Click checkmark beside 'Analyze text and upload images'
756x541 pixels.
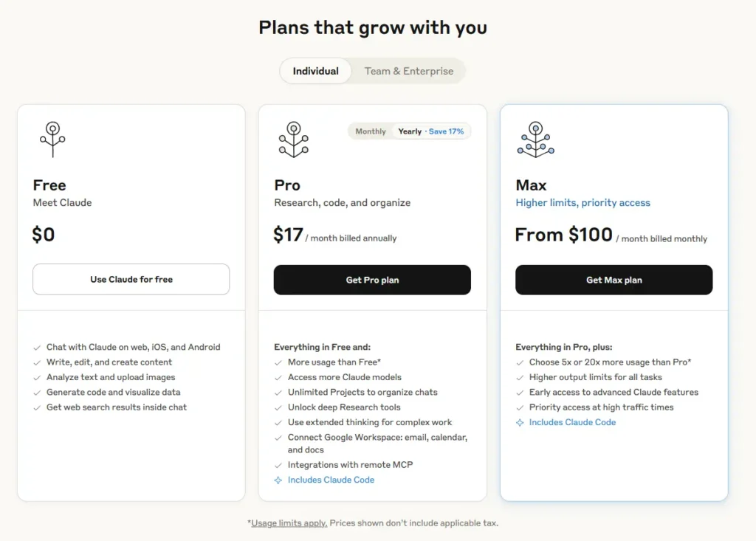click(37, 377)
